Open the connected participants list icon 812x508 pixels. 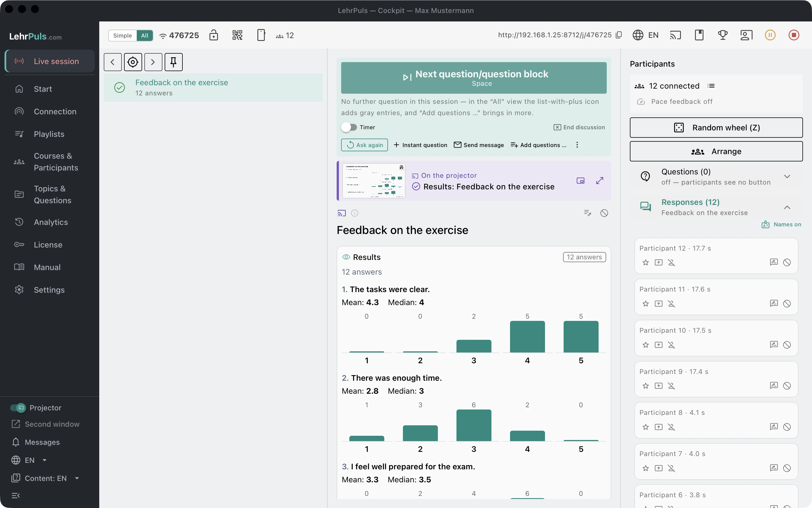click(711, 86)
